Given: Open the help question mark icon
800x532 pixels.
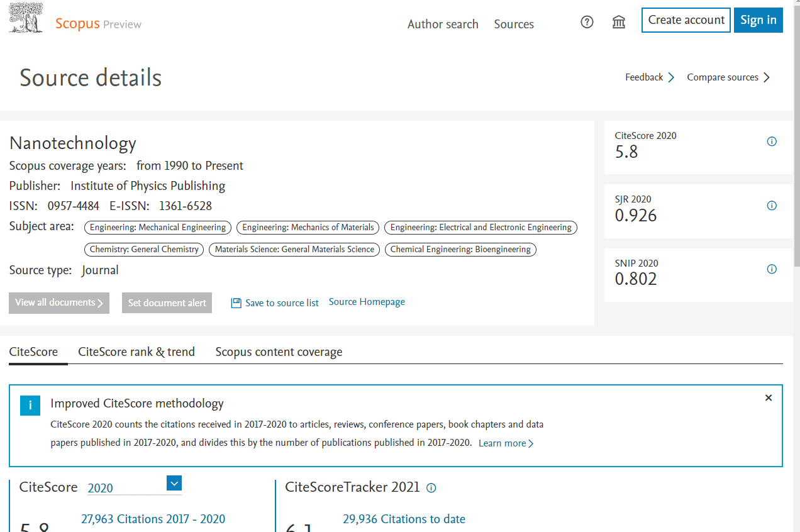Looking at the screenshot, I should click(x=587, y=23).
